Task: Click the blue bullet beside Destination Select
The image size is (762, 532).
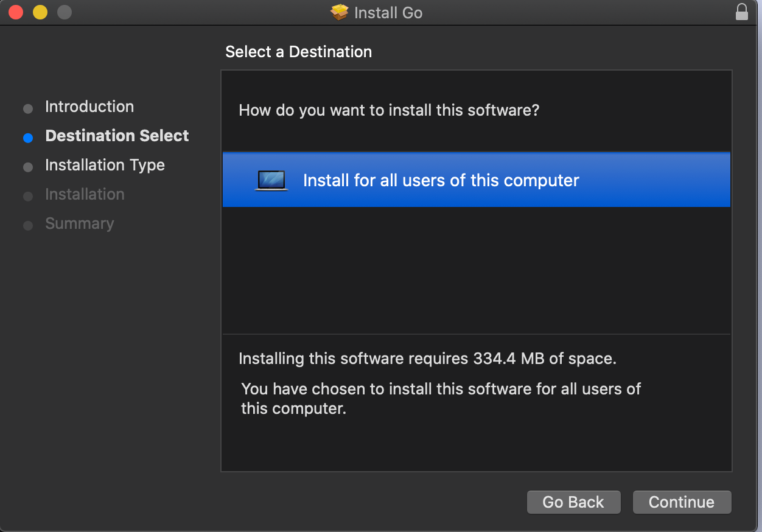Action: [x=28, y=138]
